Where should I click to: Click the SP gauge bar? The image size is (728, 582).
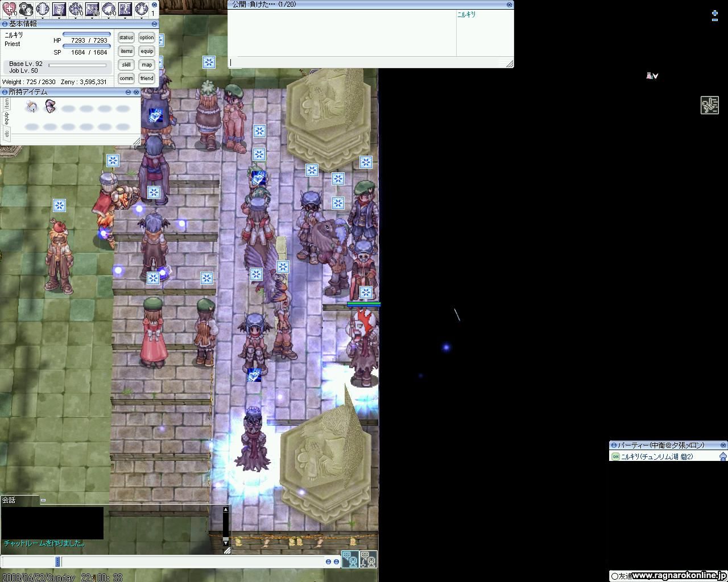pyautogui.click(x=86, y=46)
